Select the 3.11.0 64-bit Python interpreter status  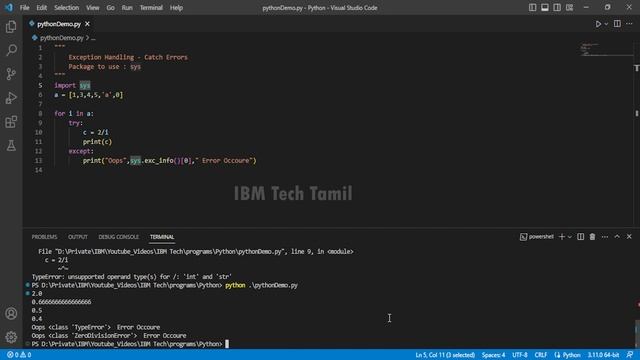pos(603,355)
